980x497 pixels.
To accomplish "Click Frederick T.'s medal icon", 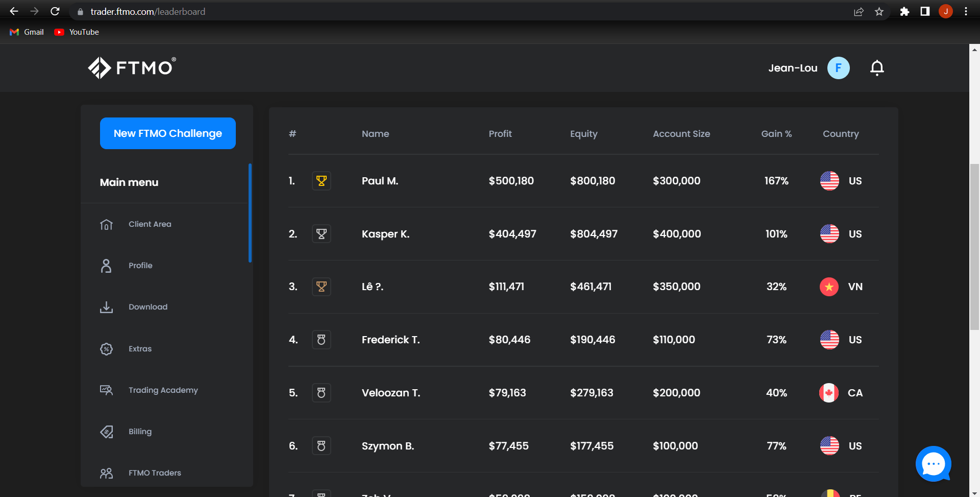I will point(322,339).
